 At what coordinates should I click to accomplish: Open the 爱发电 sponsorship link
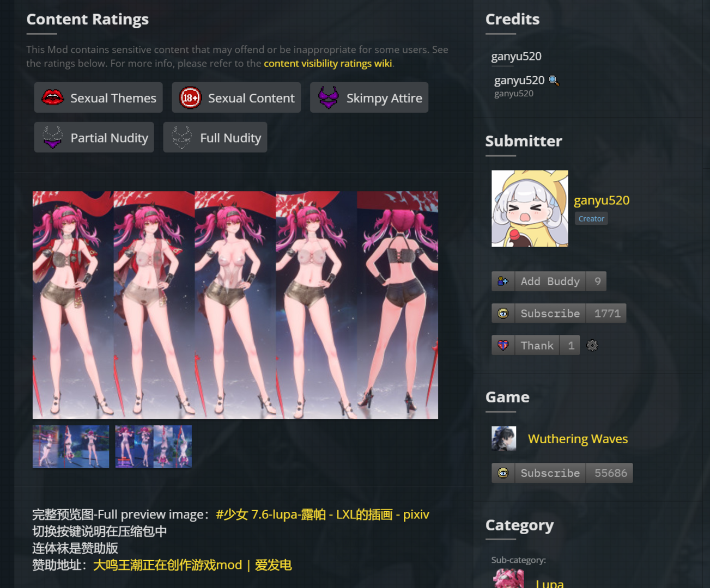[x=192, y=565]
